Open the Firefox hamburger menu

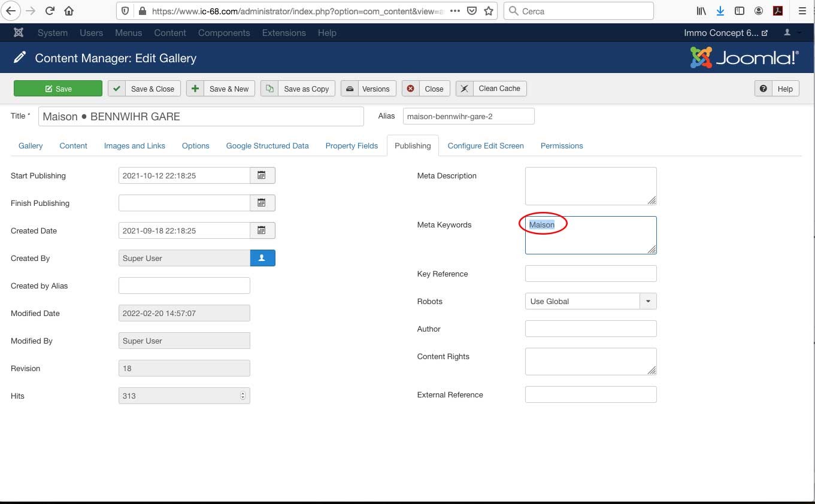[x=802, y=11]
